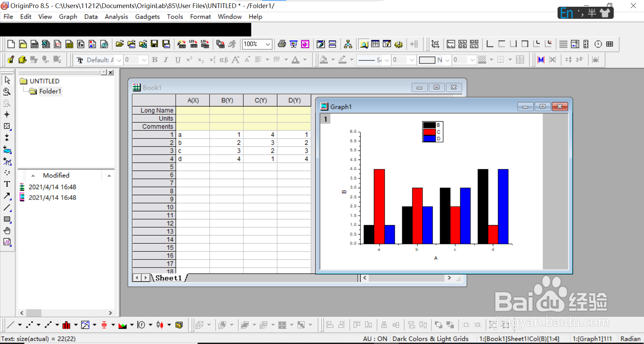Viewport: 644px width, 344px height.
Task: Click the Scatter plot icon in bottom toolbar
Action: pyautogui.click(x=30, y=325)
